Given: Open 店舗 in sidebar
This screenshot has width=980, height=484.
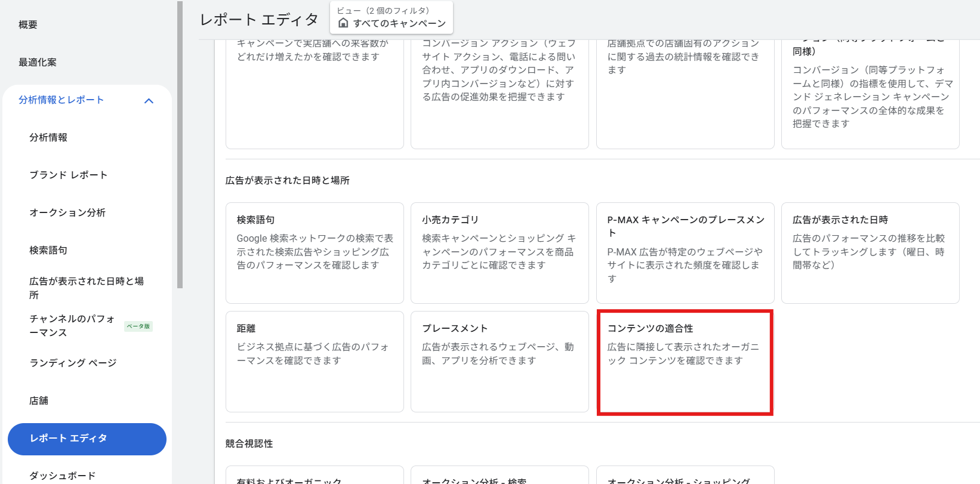Looking at the screenshot, I should click(x=39, y=400).
